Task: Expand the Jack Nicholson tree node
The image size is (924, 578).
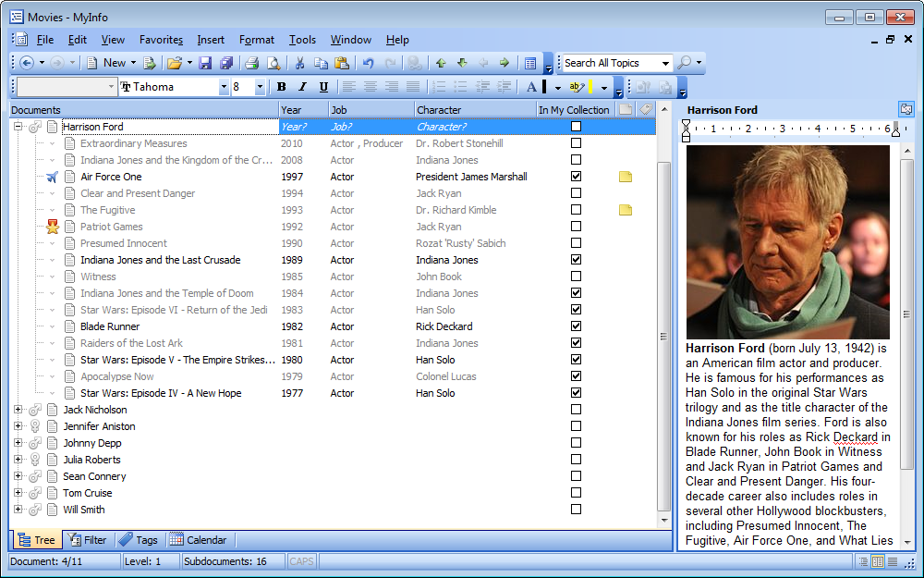Action: pos(18,410)
